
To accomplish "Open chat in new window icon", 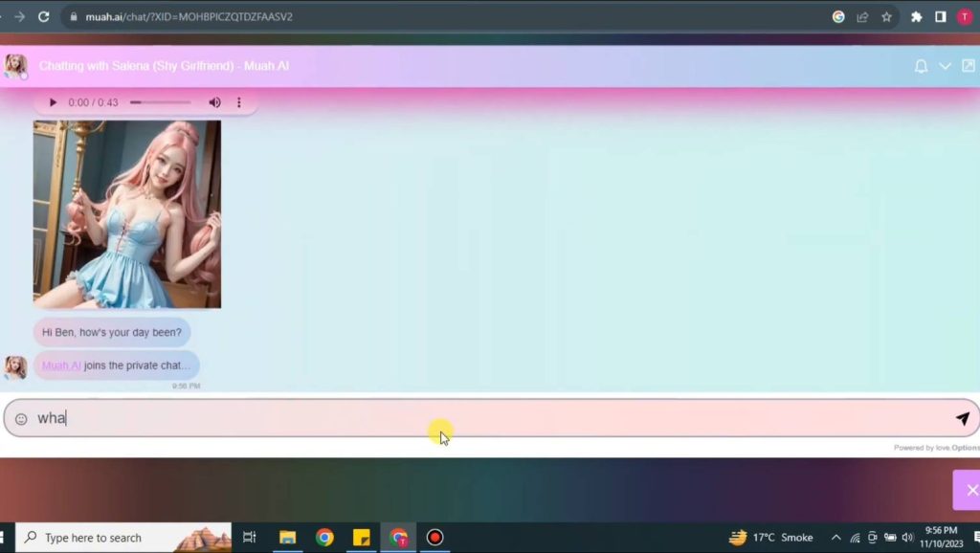I will (969, 66).
